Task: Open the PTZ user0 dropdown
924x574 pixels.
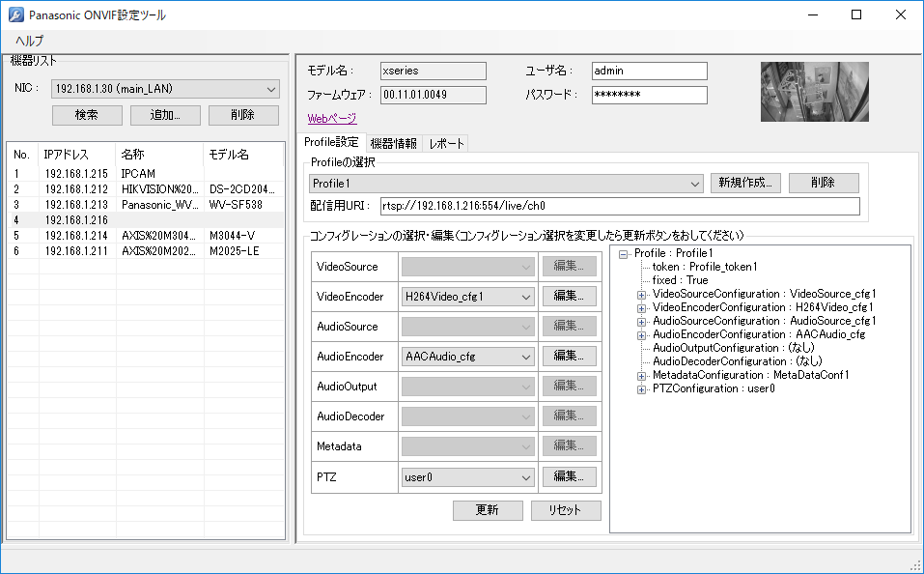Action: (x=468, y=477)
